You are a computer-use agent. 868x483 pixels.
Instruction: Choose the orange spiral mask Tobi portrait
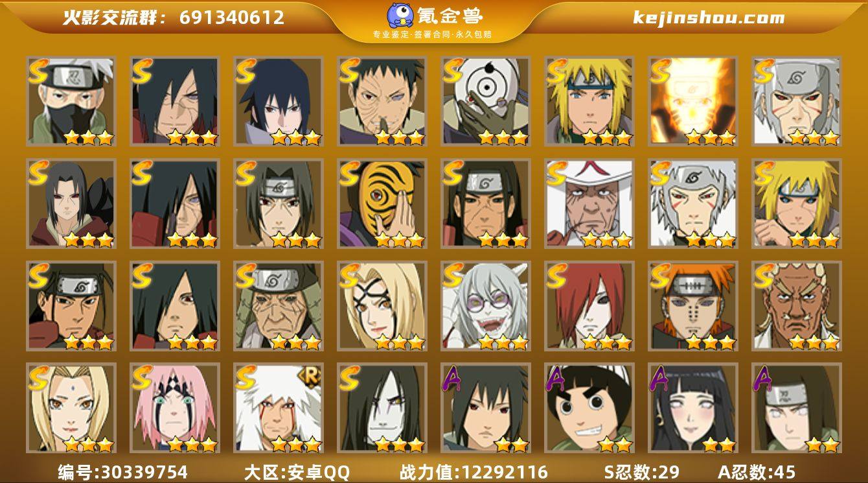pyautogui.click(x=382, y=204)
